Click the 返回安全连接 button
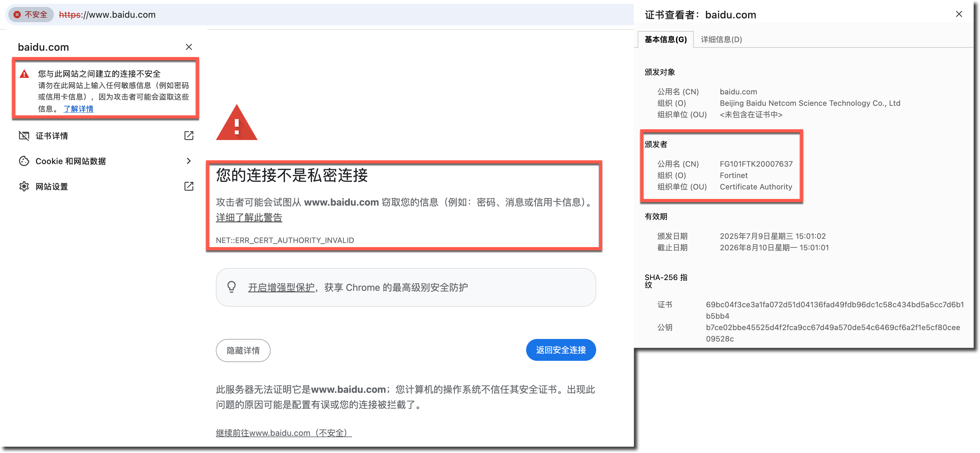980x453 pixels. click(x=561, y=350)
